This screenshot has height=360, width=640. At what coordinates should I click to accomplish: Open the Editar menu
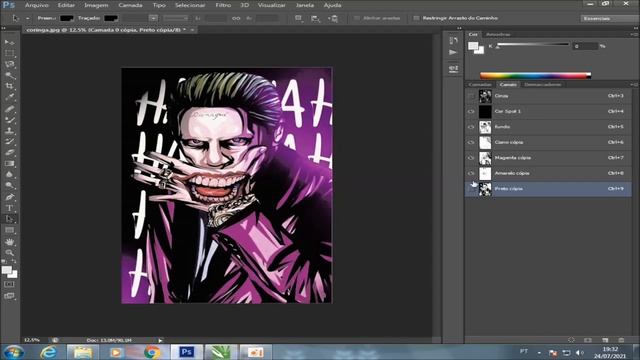tap(66, 5)
